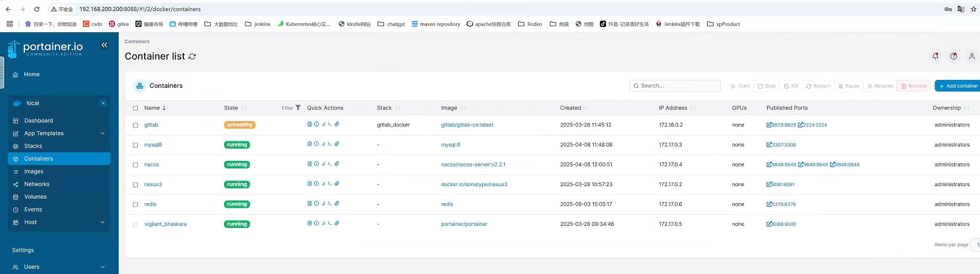Open the csdn bookmark

[x=93, y=24]
